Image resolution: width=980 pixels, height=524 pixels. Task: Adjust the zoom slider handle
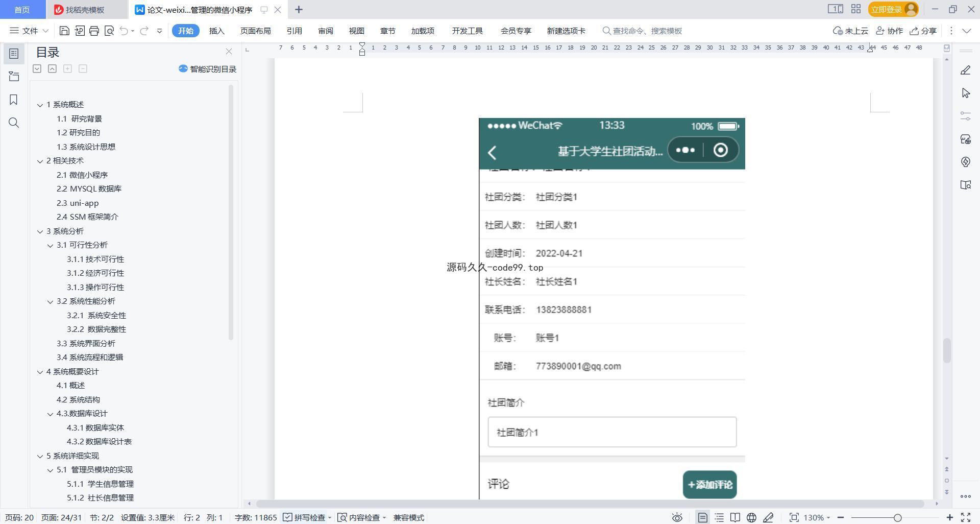[x=897, y=517]
